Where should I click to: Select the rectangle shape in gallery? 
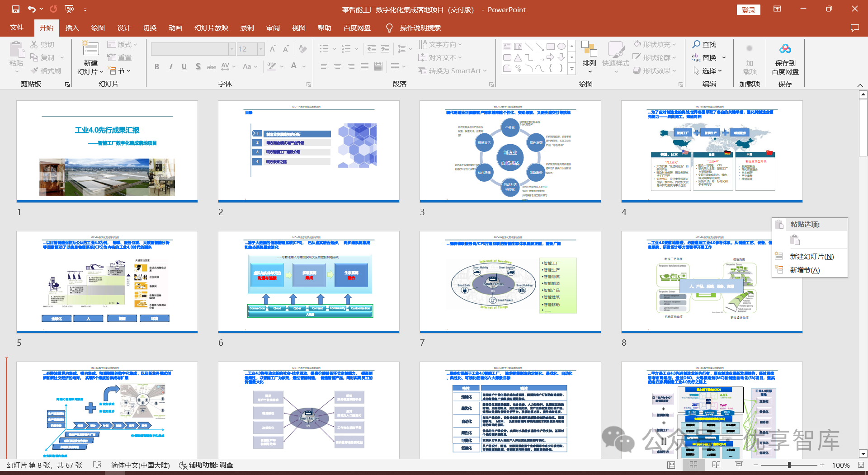550,47
